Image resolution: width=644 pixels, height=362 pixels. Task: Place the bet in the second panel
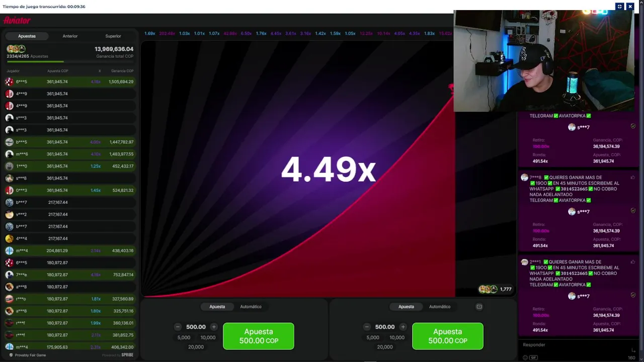coord(448,336)
